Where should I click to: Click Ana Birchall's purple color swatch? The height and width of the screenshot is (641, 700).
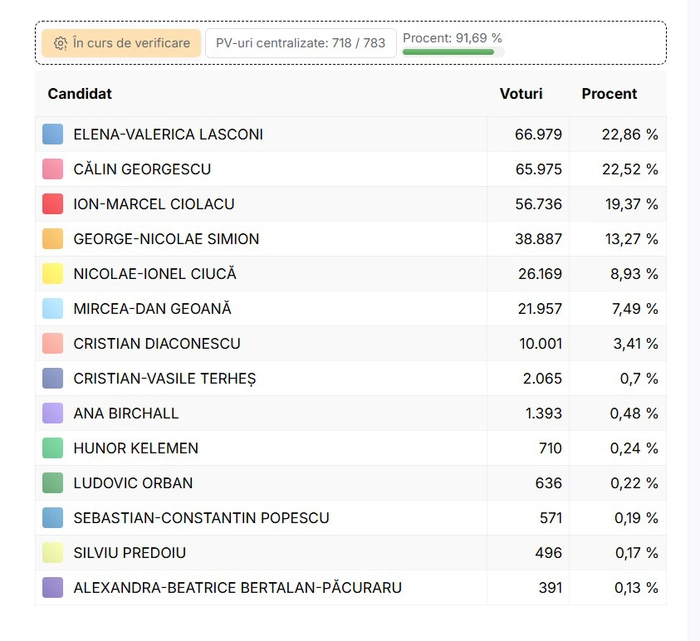53,413
